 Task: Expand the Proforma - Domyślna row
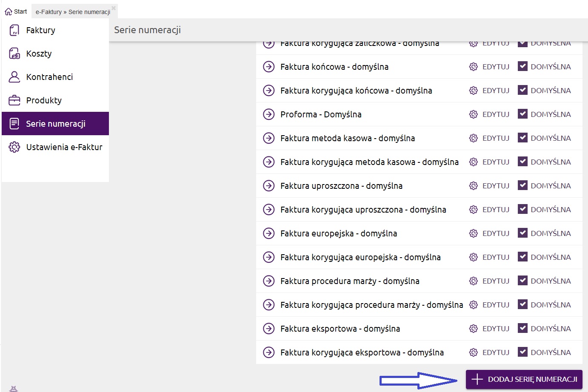click(268, 114)
